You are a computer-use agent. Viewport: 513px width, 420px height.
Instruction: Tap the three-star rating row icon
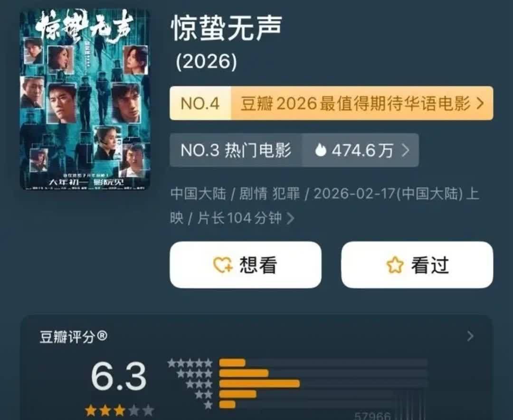[x=199, y=384]
